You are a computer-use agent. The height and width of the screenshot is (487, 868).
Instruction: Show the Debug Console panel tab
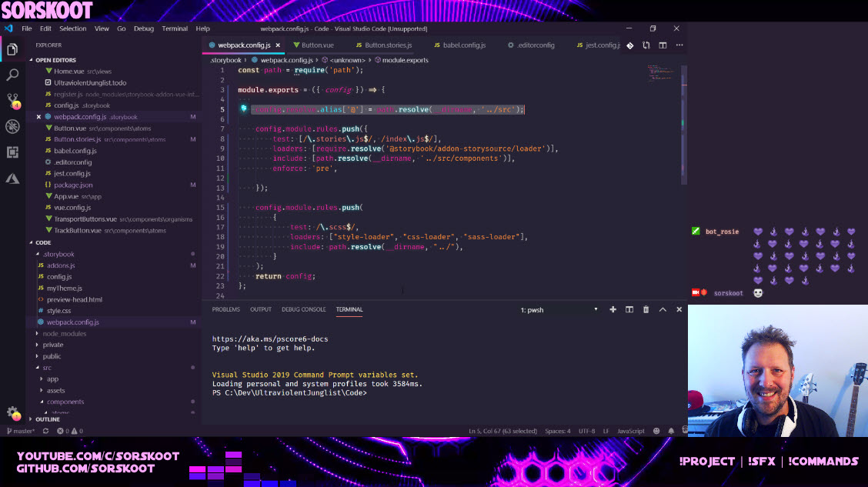pos(303,309)
